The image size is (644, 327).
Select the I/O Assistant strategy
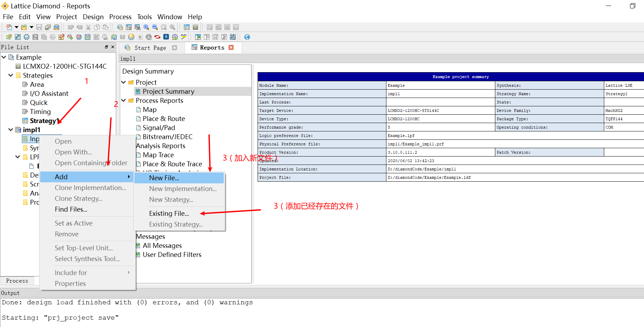click(x=49, y=93)
